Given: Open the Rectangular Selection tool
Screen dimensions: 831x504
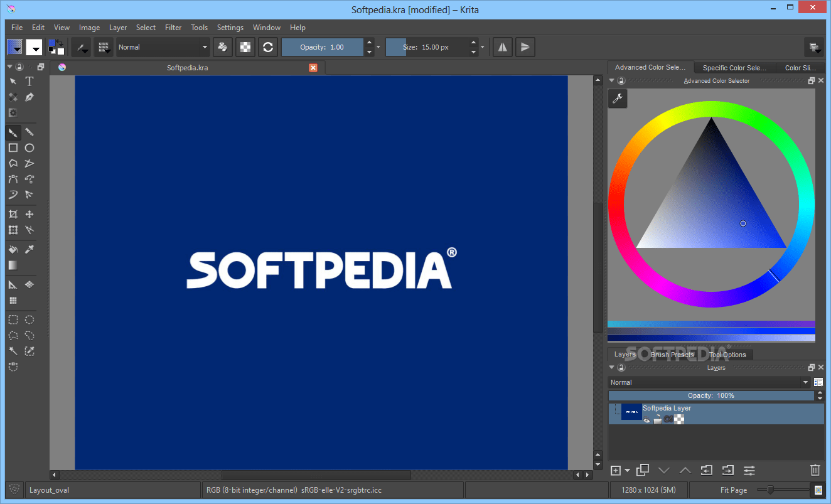Looking at the screenshot, I should 13,319.
